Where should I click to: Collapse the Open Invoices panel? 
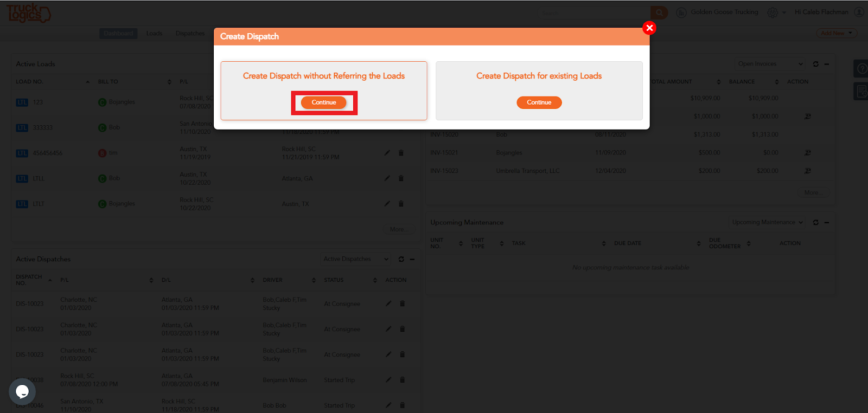pyautogui.click(x=827, y=64)
